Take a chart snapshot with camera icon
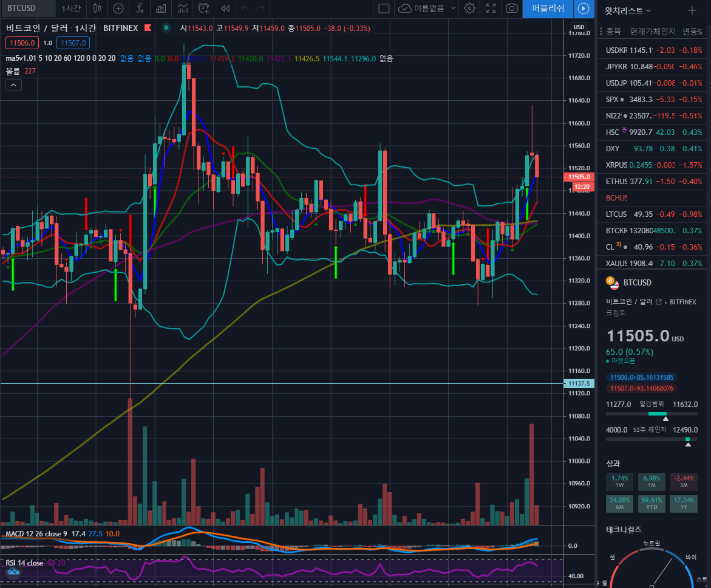 (x=512, y=8)
